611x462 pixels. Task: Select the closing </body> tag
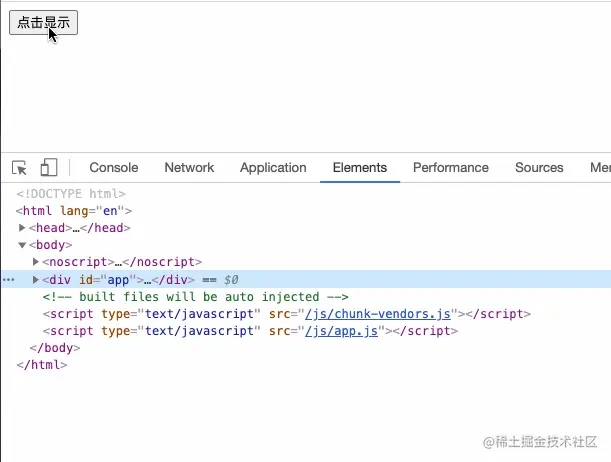click(x=55, y=348)
